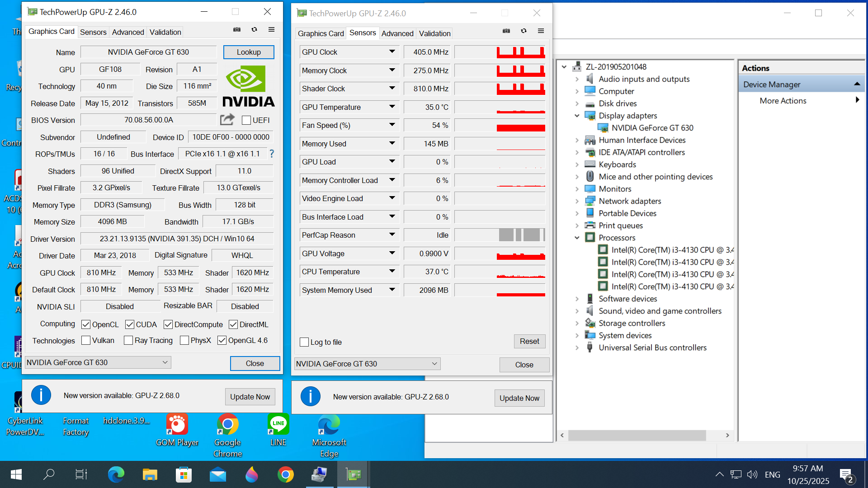Click the NVIDIA logo image
The image size is (868, 488).
pyautogui.click(x=248, y=86)
